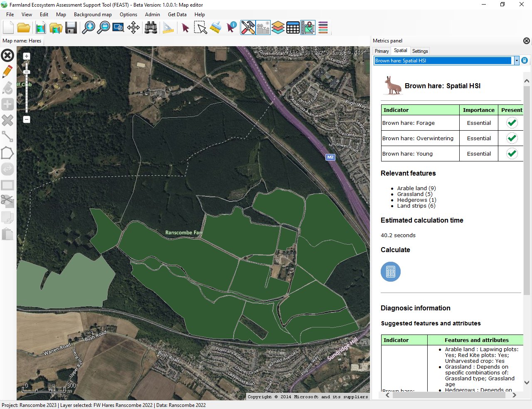The width and height of the screenshot is (532, 409).
Task: Select the polygon drawing tool
Action: [7, 153]
